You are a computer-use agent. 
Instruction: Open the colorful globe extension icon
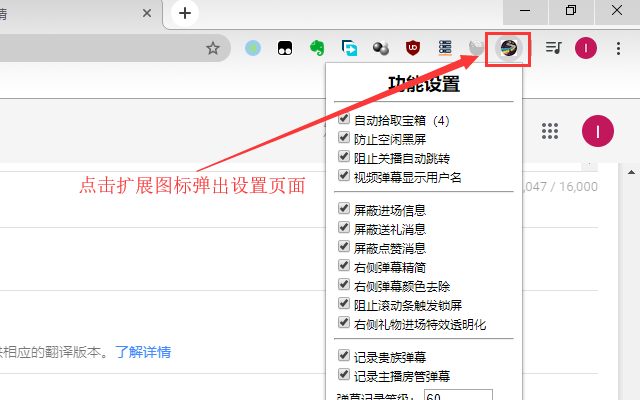click(509, 48)
